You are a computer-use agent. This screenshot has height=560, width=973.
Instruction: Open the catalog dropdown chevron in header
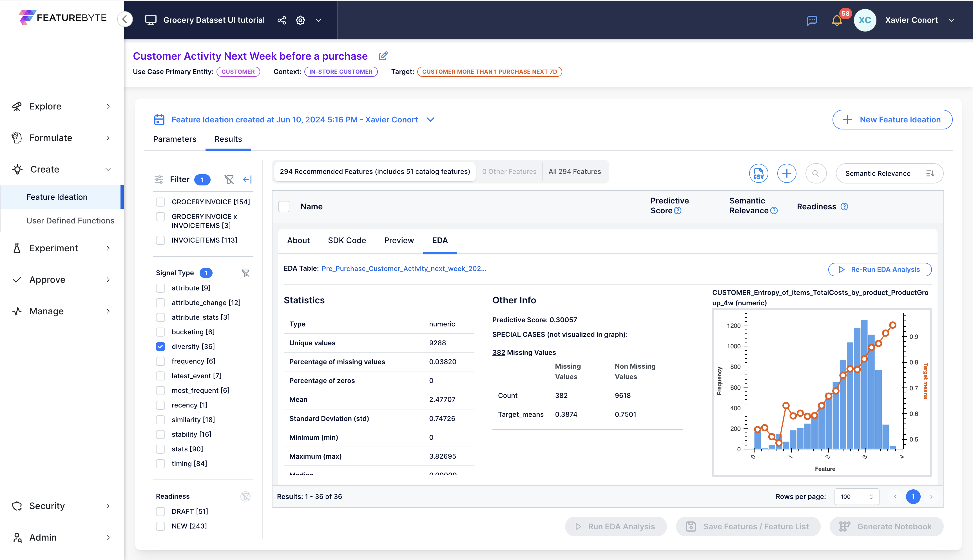coord(318,20)
